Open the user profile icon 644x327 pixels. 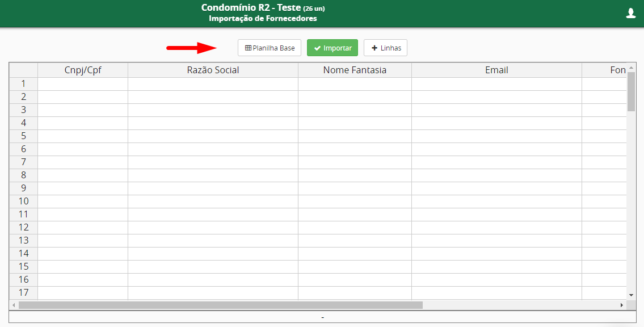click(630, 14)
